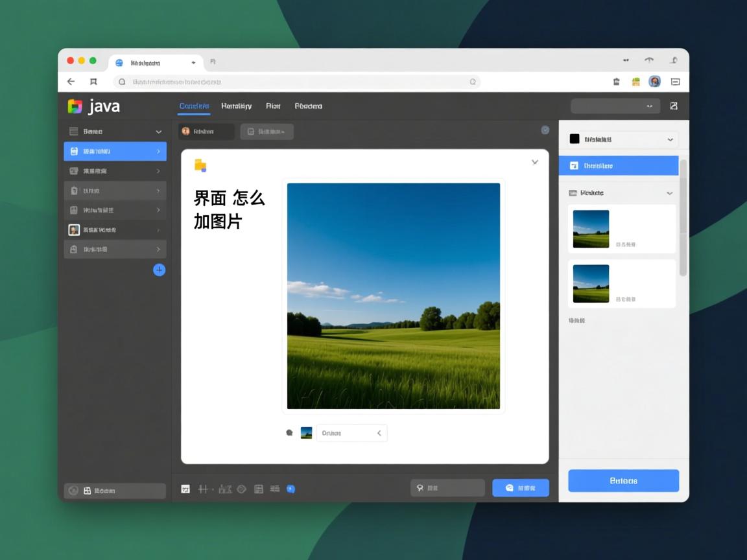Open the browser extensions puzzle icon
The height and width of the screenshot is (560, 747).
tap(636, 82)
